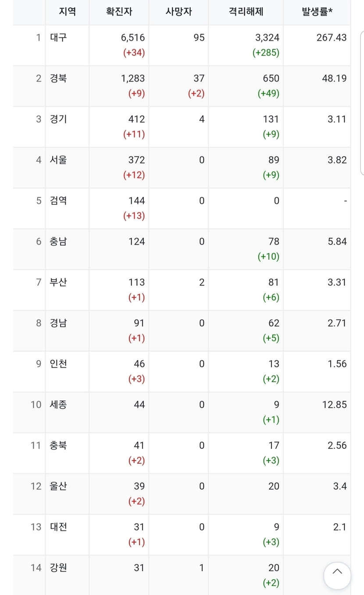364x595 pixels.
Task: Tap the 인천 region name
Action: pos(58,364)
